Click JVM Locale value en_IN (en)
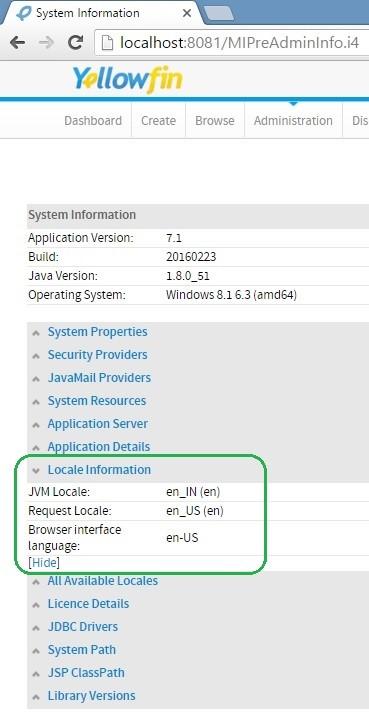Screen dimensions: 369x720 coord(193,492)
